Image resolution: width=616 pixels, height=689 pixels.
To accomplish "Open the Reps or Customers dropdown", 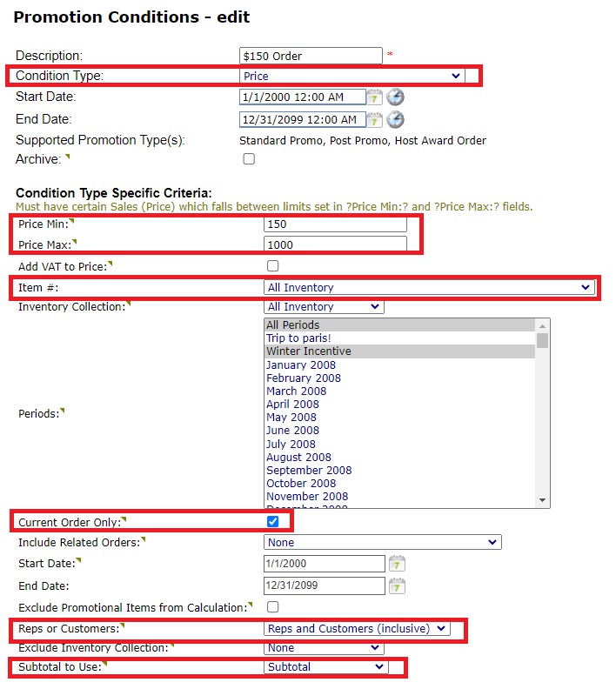I will coord(357,628).
